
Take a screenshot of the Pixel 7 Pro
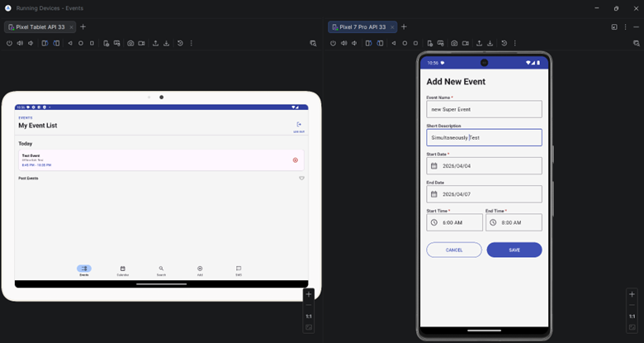click(454, 43)
